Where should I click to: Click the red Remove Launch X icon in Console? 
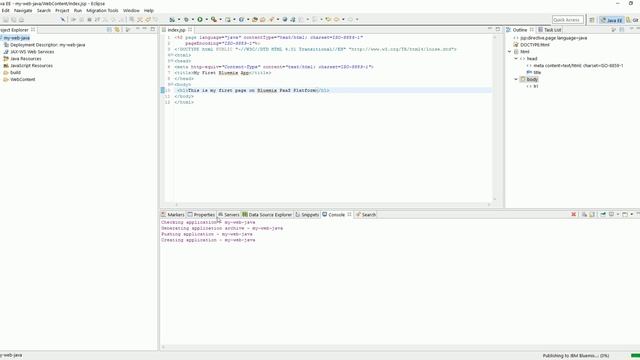tap(573, 214)
